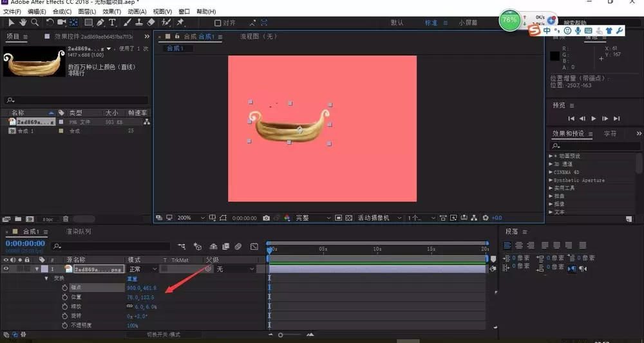This screenshot has width=644, height=343.
Task: Select the Pen tool
Action: pyautogui.click(x=100, y=23)
